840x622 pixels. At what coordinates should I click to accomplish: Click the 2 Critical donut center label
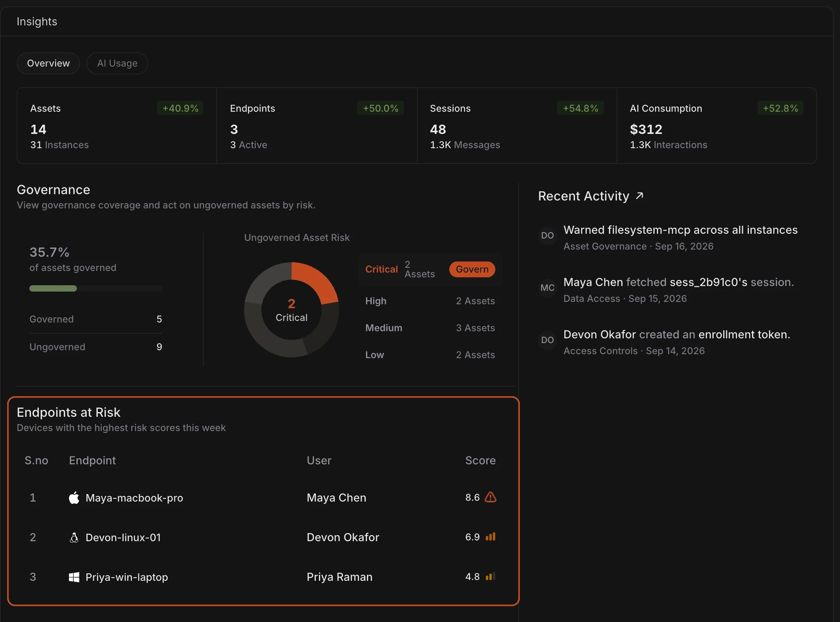[x=292, y=310]
